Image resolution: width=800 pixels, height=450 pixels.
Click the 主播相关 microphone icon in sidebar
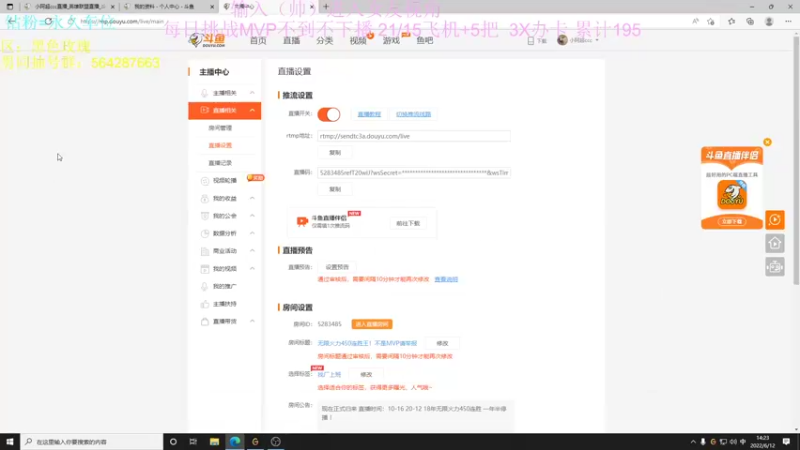205,93
